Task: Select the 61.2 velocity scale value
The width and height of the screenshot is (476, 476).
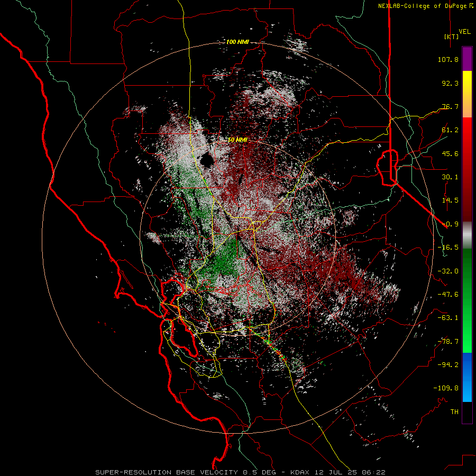Action: [450, 130]
